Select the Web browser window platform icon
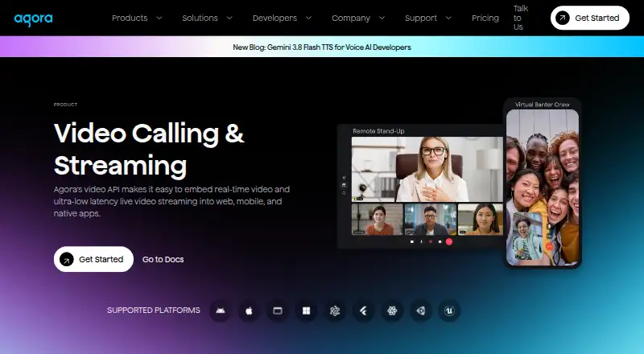Screen dimensions: 644x354 [278, 311]
